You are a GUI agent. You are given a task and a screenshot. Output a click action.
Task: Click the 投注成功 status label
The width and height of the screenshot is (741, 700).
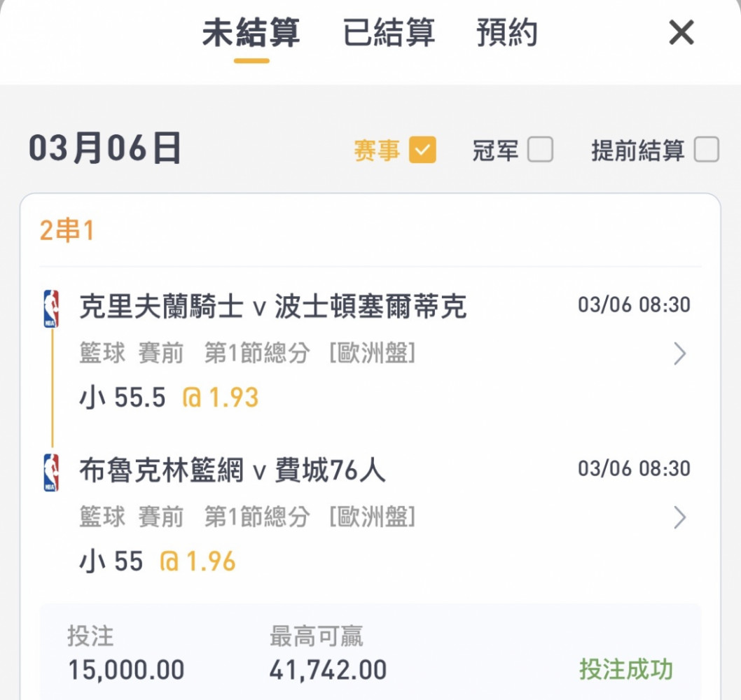(x=626, y=669)
